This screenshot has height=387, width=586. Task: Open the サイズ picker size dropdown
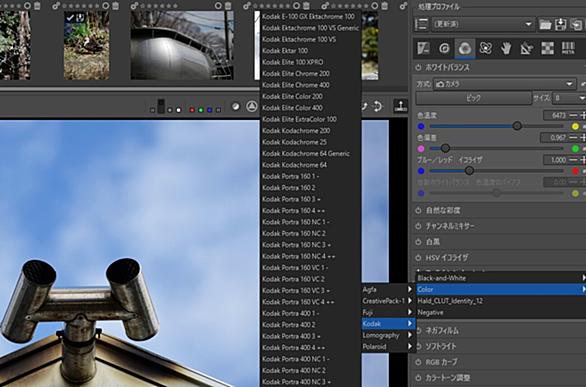[x=569, y=98]
